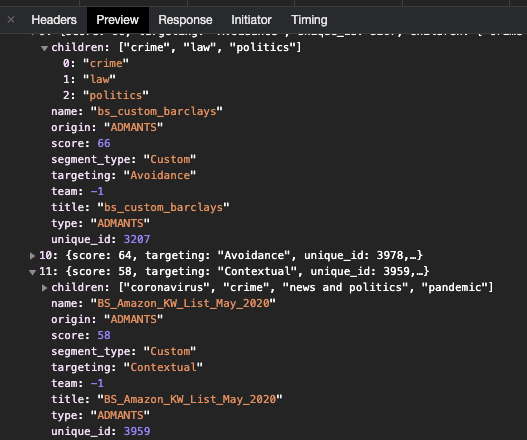527x440 pixels.
Task: Click segment_type "Custom" above targeting Avoidance
Action: pos(170,159)
